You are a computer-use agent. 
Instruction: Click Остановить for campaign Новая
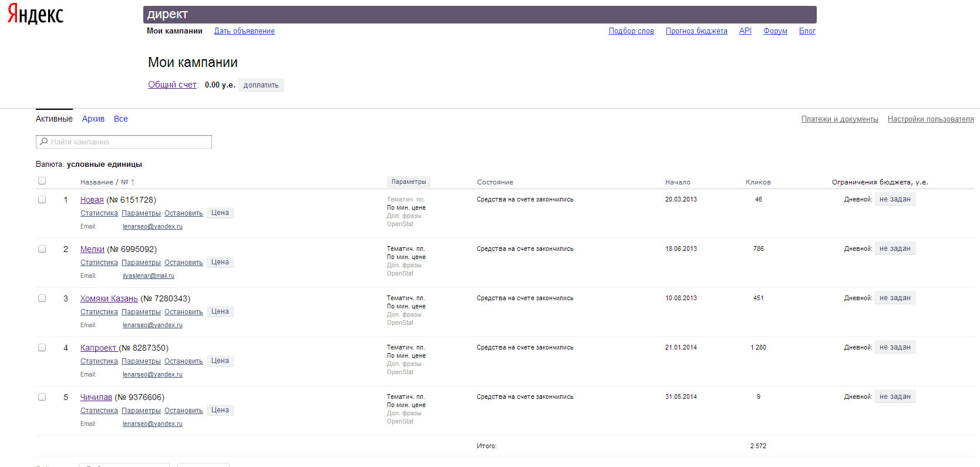pyautogui.click(x=184, y=213)
